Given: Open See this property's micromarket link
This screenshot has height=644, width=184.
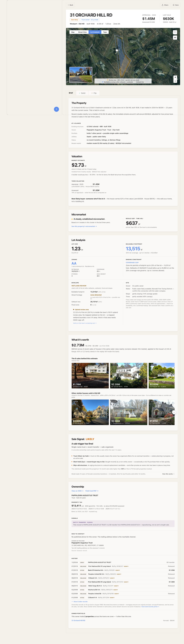Looking at the screenshot, I should pos(84,226).
